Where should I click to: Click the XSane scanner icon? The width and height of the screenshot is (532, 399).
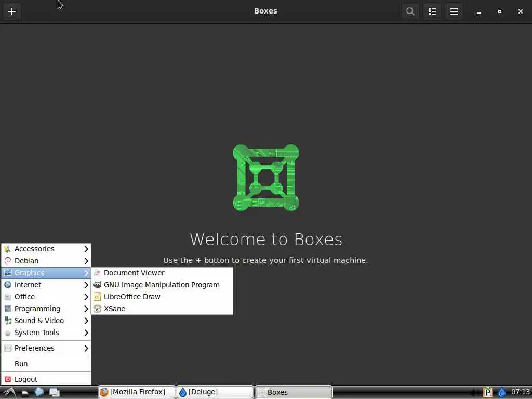97,309
